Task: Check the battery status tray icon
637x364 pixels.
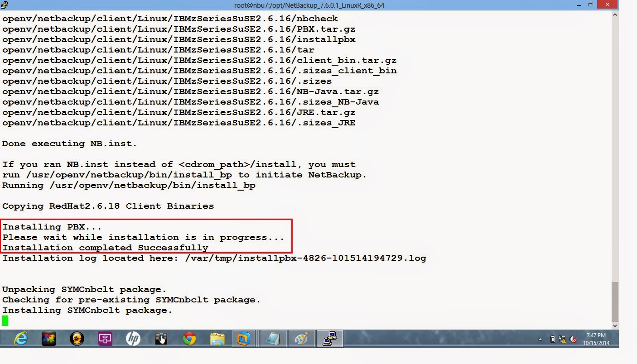Action: tap(553, 339)
